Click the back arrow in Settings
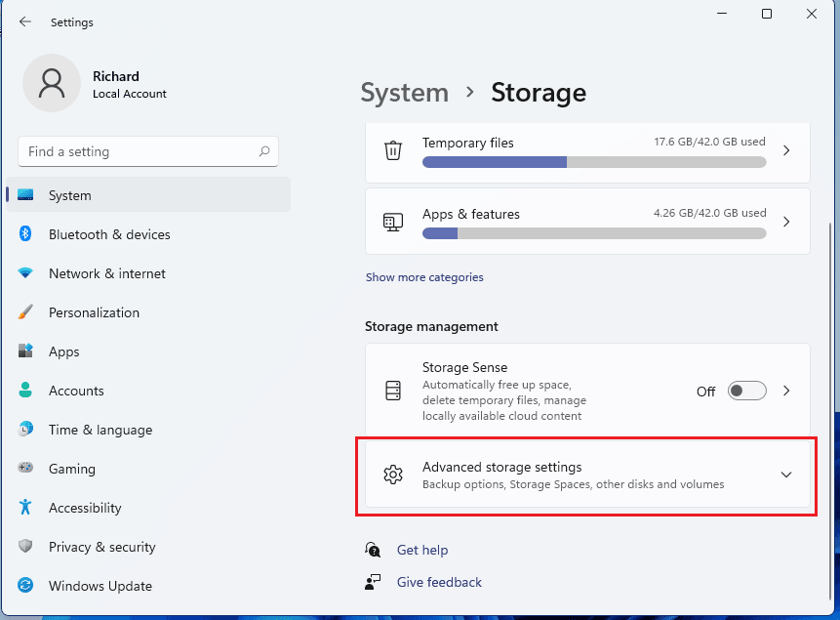Image resolution: width=840 pixels, height=620 pixels. point(25,21)
